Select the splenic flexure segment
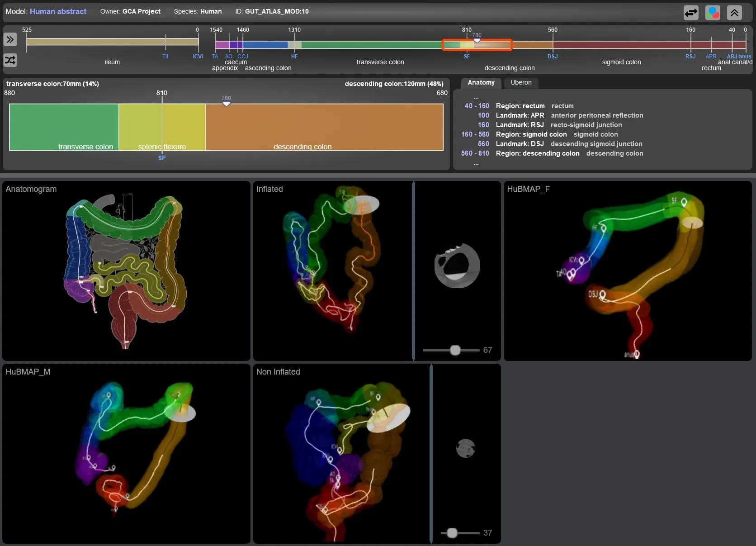The height and width of the screenshot is (546, 756). (162, 127)
